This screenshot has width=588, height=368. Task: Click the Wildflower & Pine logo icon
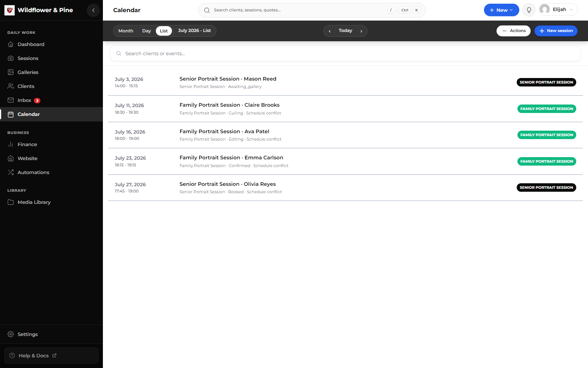point(10,10)
